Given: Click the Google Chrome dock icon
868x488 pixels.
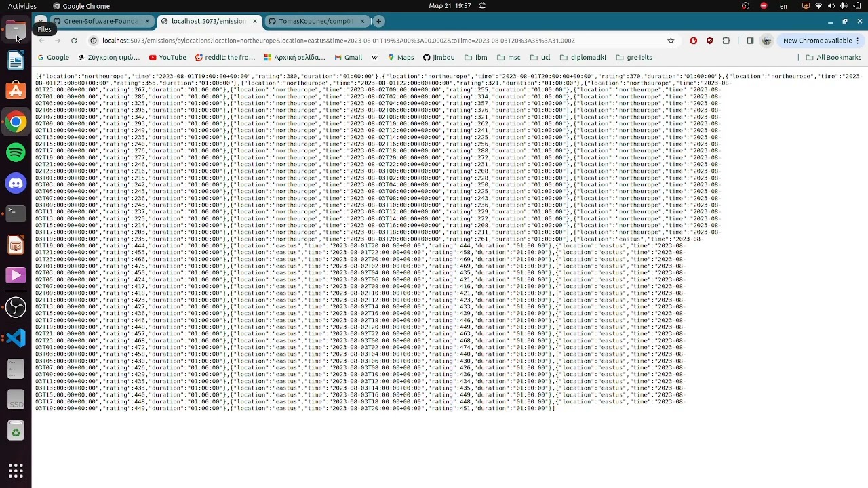Looking at the screenshot, I should coord(16,122).
